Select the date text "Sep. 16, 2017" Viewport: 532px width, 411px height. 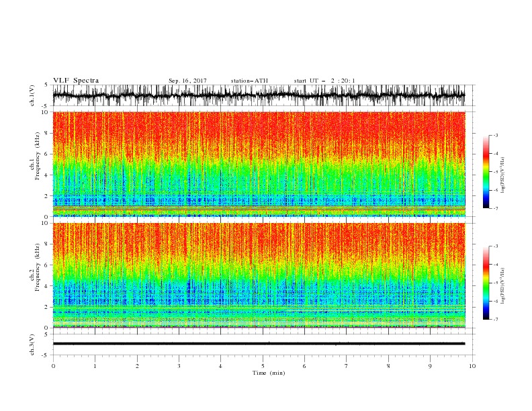[187, 81]
